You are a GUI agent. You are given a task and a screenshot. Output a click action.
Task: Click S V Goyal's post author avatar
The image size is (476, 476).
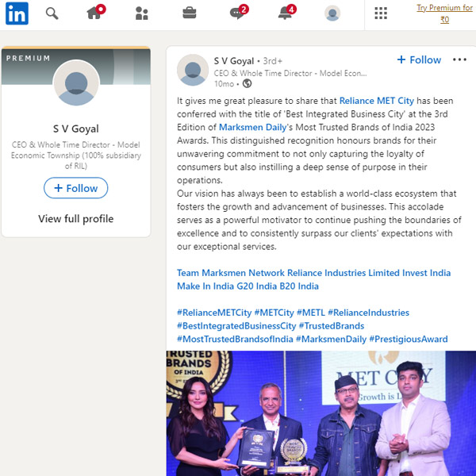coord(193,70)
